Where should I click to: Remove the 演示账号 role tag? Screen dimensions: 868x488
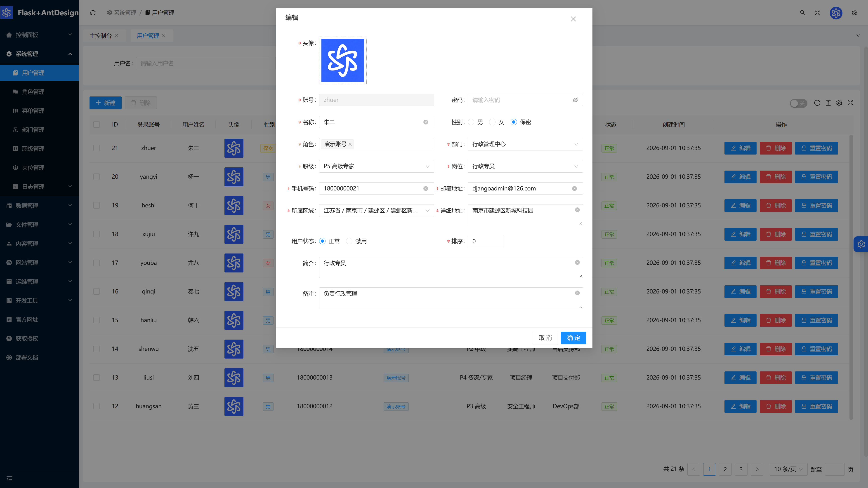point(350,145)
